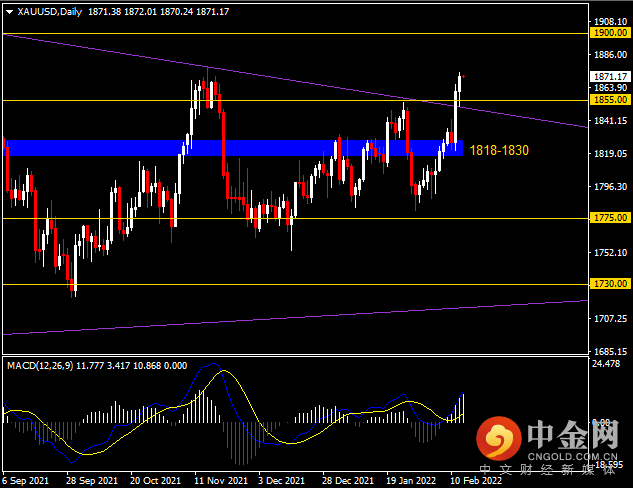Screen dimensions: 633x488
Task: Select the lower purple ascending trendline
Action: click(295, 317)
